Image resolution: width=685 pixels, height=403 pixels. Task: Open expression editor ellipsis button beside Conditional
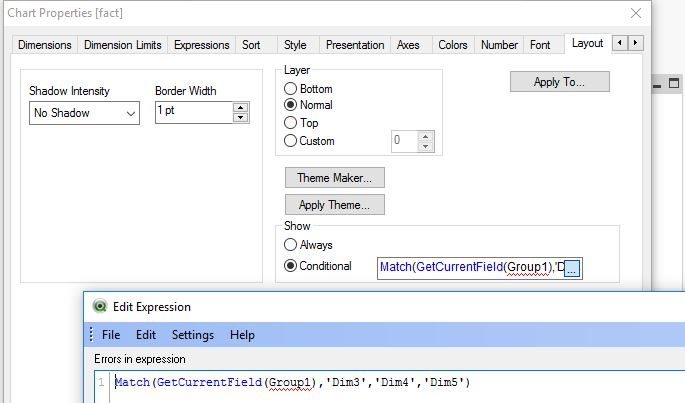[x=572, y=268]
